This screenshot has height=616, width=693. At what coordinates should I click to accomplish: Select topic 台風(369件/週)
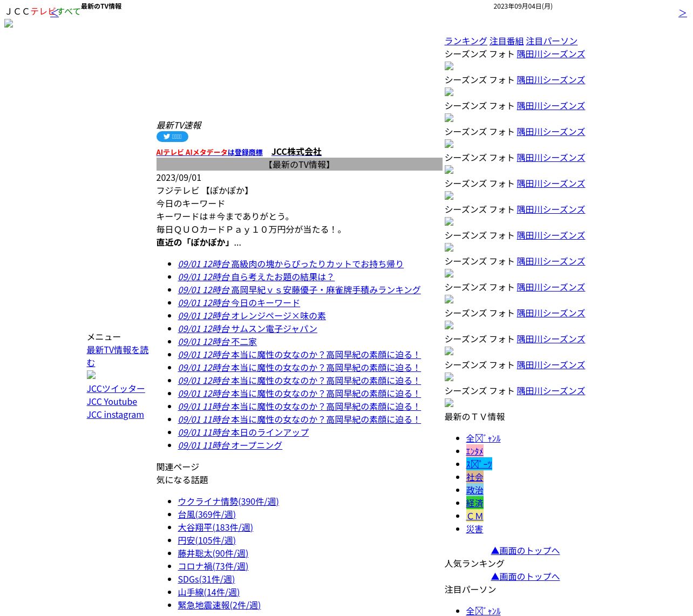[207, 515]
